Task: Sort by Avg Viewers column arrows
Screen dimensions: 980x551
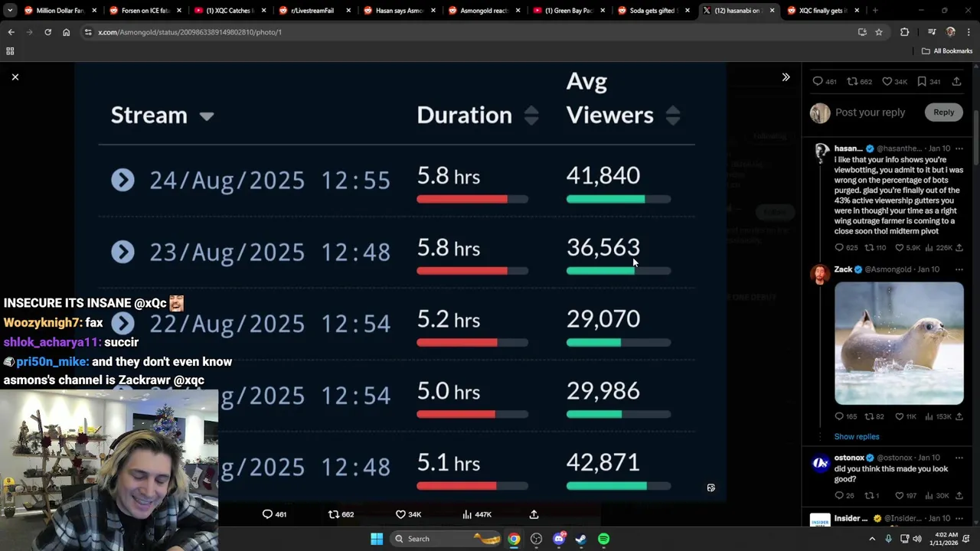Action: tap(673, 116)
